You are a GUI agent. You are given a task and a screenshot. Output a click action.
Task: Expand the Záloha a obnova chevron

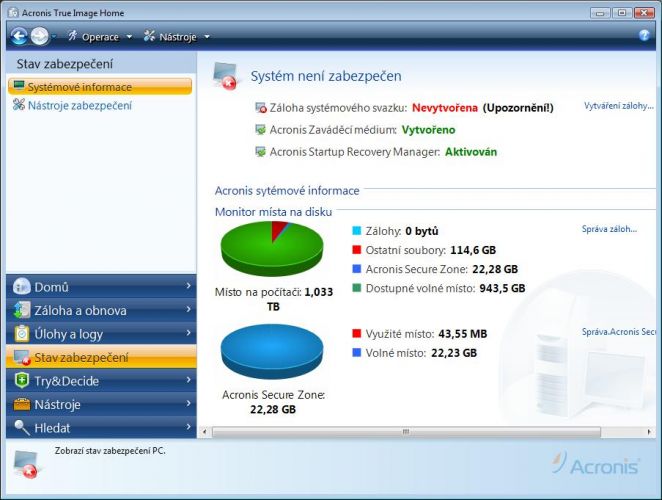pyautogui.click(x=188, y=310)
